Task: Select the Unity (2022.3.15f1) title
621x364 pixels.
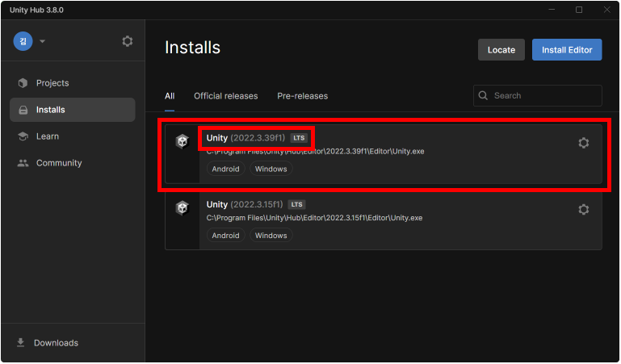Action: 245,204
